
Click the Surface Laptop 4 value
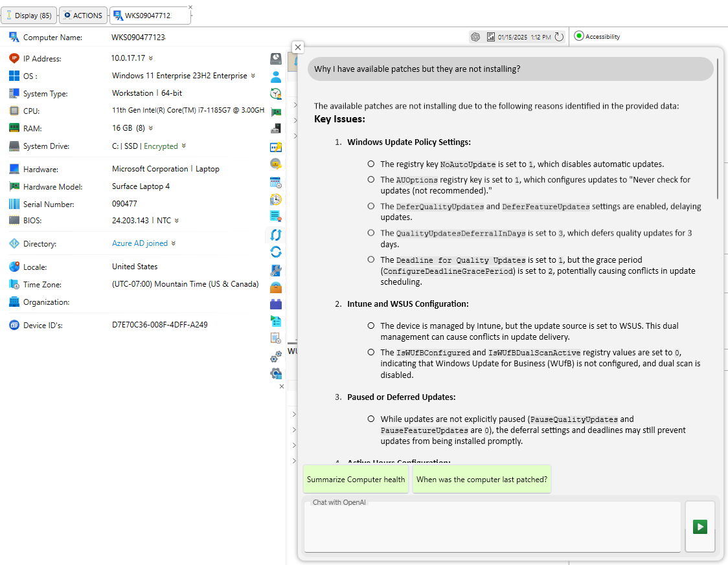[x=141, y=186]
